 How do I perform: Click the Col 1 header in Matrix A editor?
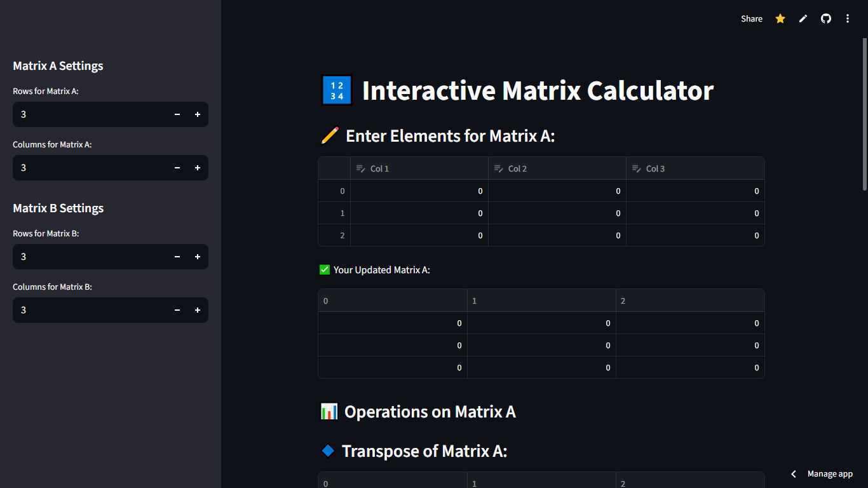[x=419, y=168]
